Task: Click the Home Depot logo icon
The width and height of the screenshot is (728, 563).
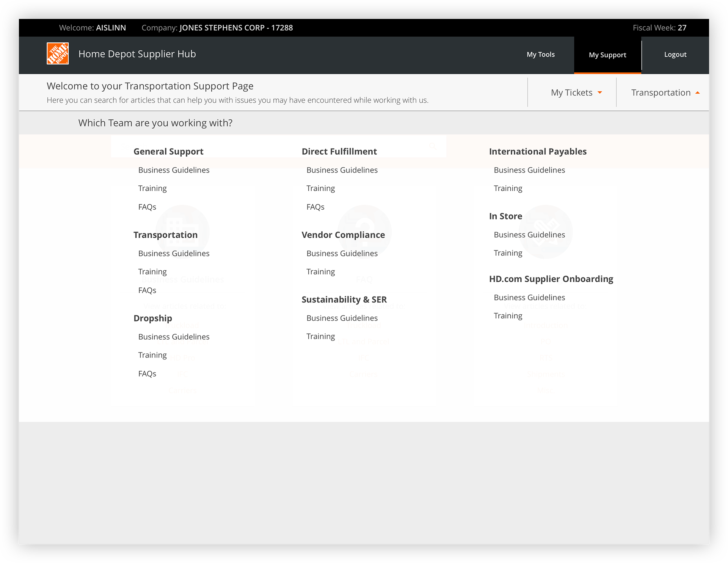Action: click(x=58, y=53)
